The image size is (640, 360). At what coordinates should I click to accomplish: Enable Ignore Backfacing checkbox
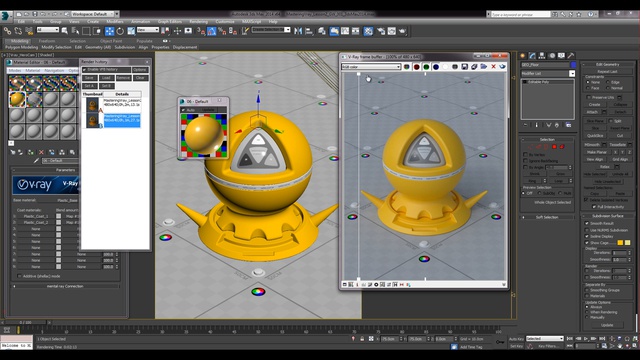click(x=525, y=161)
